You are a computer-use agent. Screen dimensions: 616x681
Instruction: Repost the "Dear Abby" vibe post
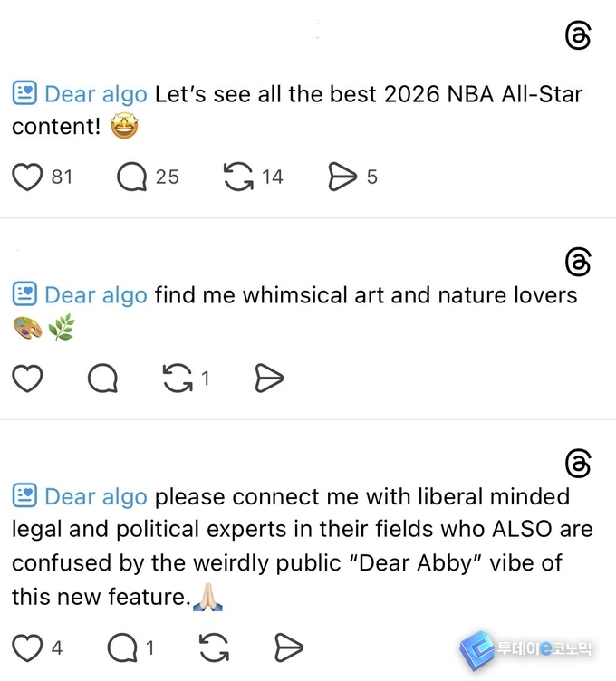pos(213,647)
